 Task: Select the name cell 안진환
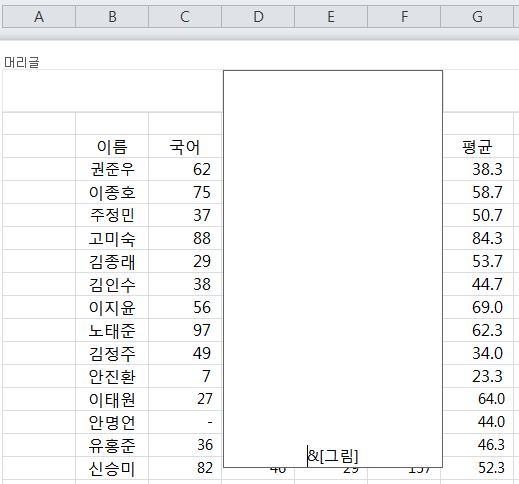112,376
